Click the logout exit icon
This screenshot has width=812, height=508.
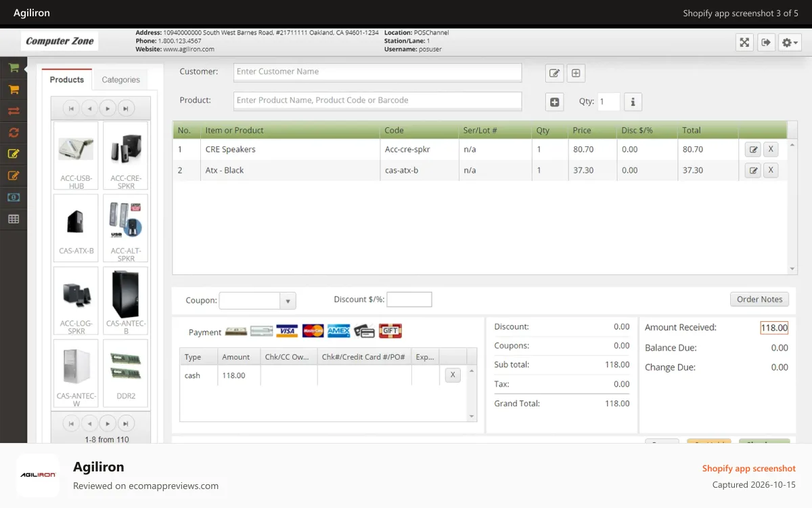point(766,43)
